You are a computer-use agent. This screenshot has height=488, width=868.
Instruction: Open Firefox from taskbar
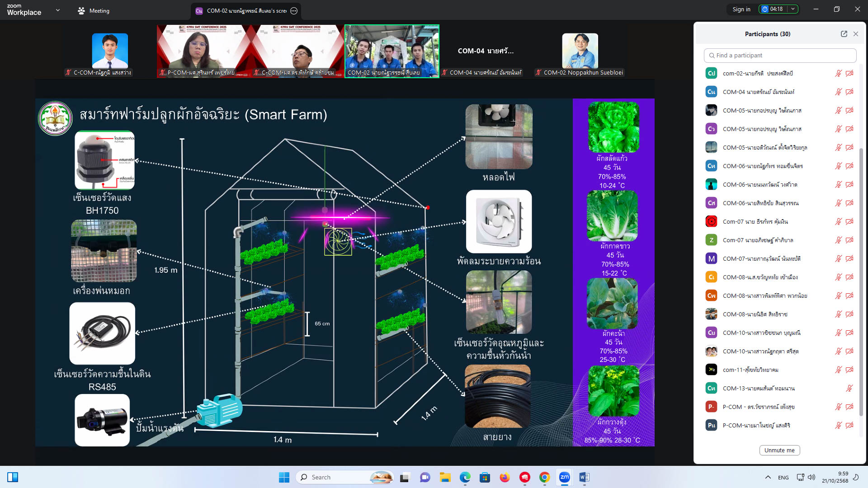[505, 477]
